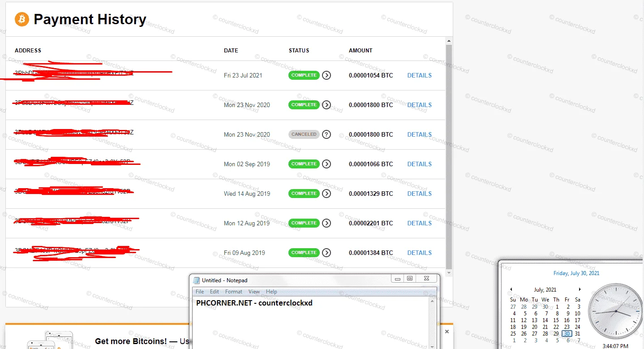Viewport: 644px width, 349px height.
Task: Open the Format menu in Notepad
Action: pos(234,292)
